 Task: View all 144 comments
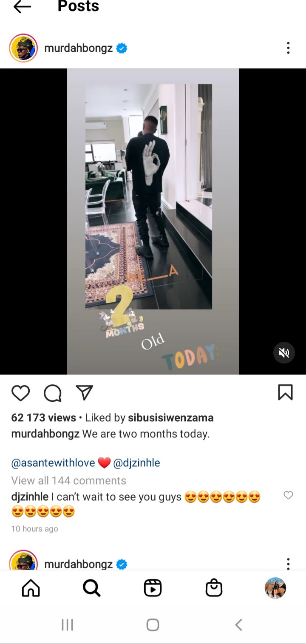pyautogui.click(x=68, y=480)
